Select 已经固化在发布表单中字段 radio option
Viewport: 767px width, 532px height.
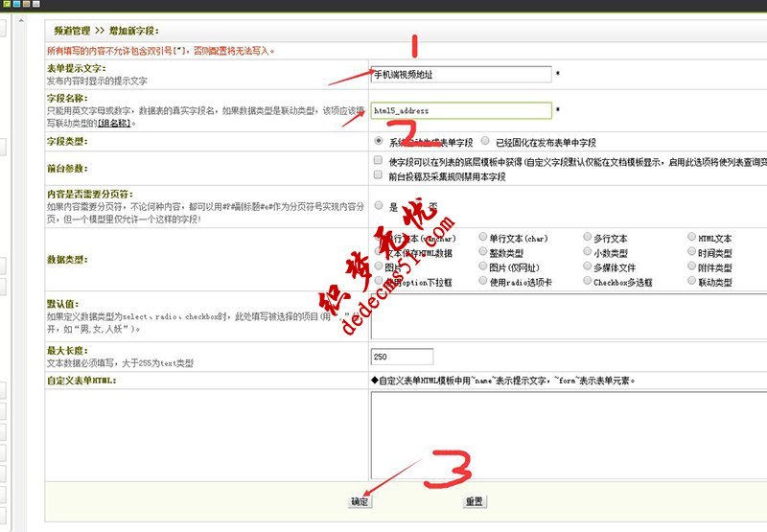(x=485, y=141)
